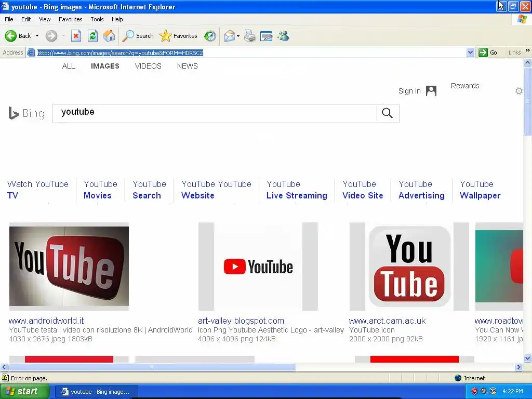The image size is (532, 399).
Task: Open YouTube Wallpaper suggestion
Action: (x=480, y=190)
